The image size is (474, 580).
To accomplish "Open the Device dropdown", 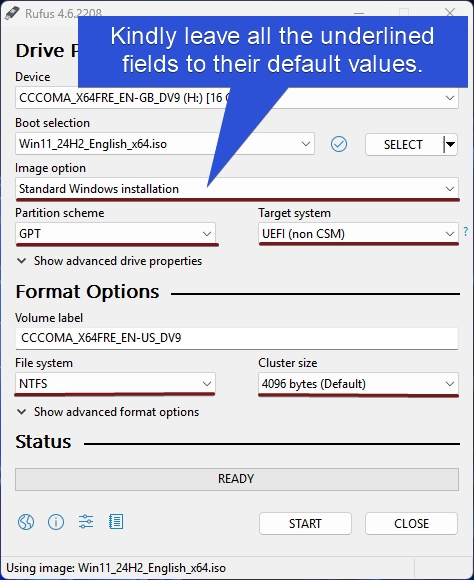I will (x=237, y=98).
